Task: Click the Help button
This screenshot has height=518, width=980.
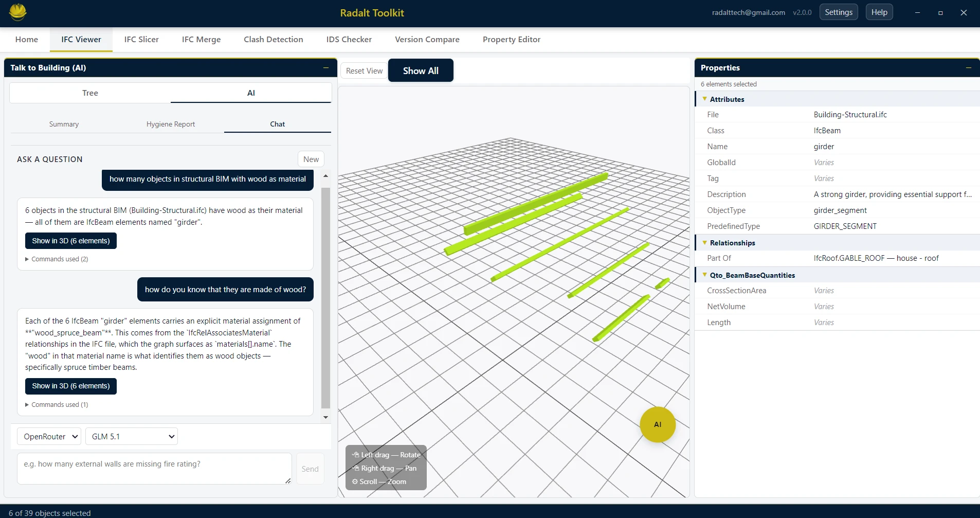Action: tap(879, 12)
